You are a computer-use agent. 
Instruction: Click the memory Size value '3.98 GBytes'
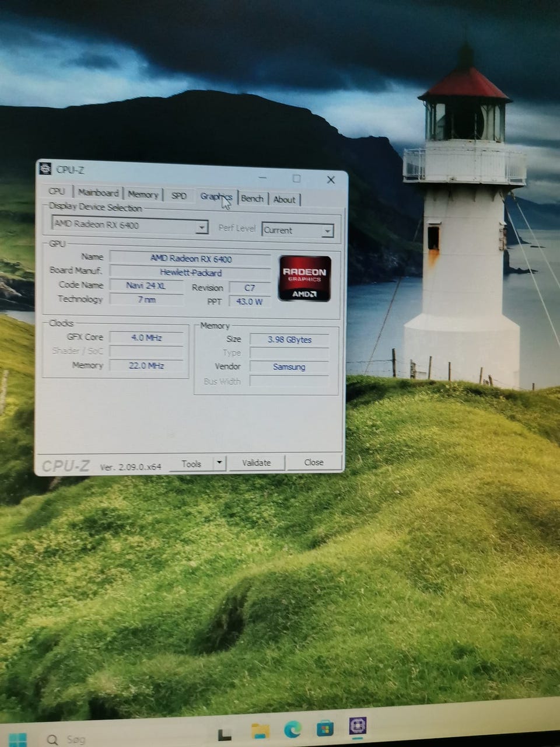[289, 340]
